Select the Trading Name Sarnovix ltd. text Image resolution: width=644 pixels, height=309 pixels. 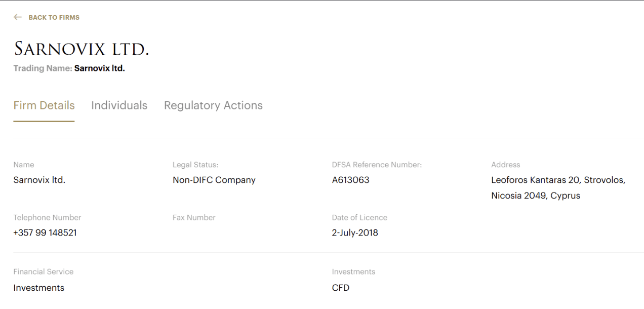(x=100, y=68)
